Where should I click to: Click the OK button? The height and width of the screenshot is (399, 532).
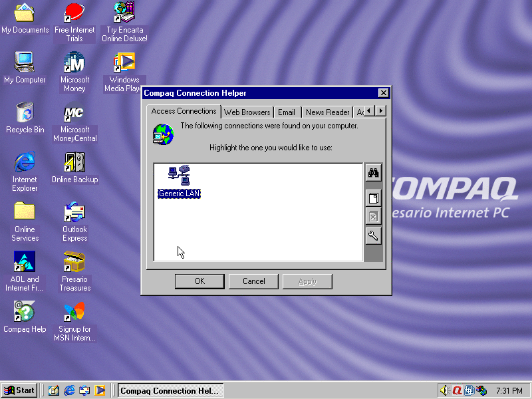click(199, 281)
